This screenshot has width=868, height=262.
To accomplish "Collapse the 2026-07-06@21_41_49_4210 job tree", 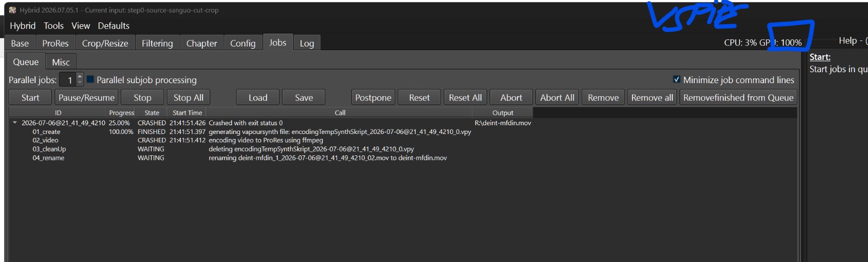I will (x=15, y=123).
